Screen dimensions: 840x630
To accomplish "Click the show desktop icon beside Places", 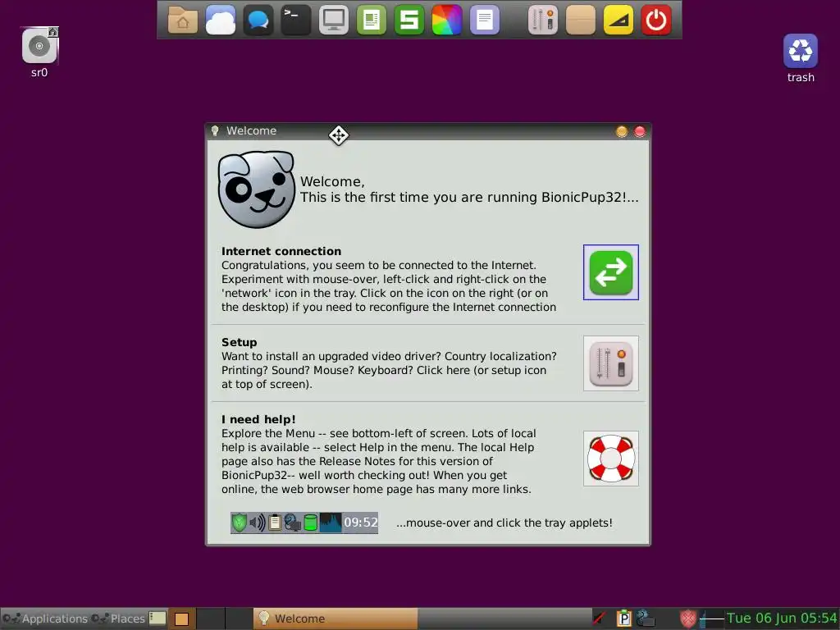I will (157, 619).
